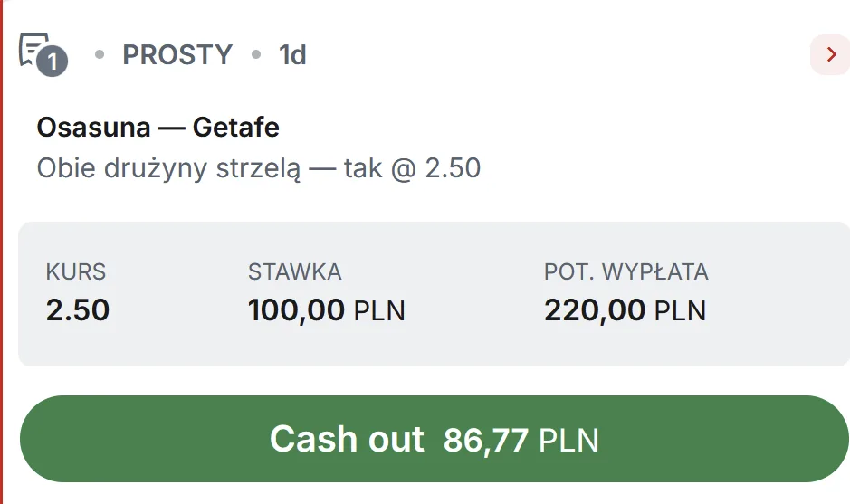Click the 1d time label
Screen dimensions: 850x504
click(x=292, y=55)
